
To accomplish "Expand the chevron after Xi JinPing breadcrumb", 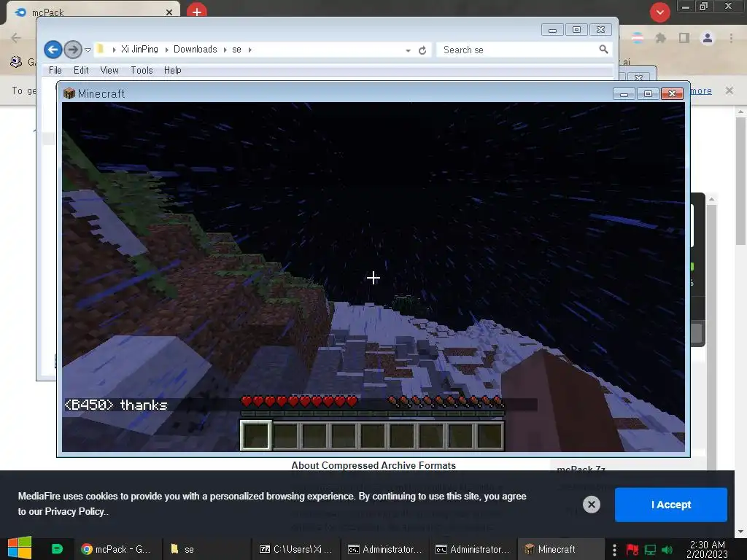I will tap(166, 50).
